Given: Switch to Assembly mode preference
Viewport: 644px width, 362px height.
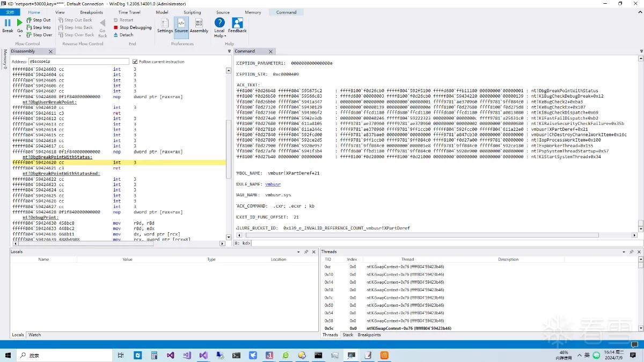Looking at the screenshot, I should (x=199, y=25).
